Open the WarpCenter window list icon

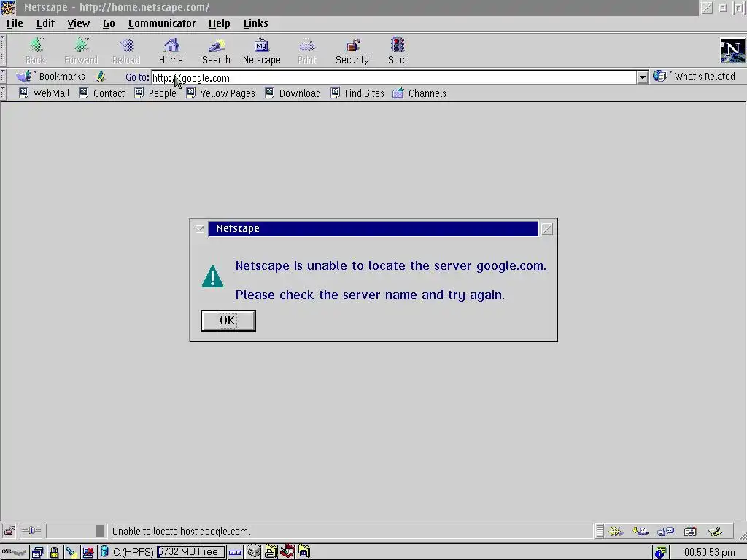pyautogui.click(x=38, y=553)
